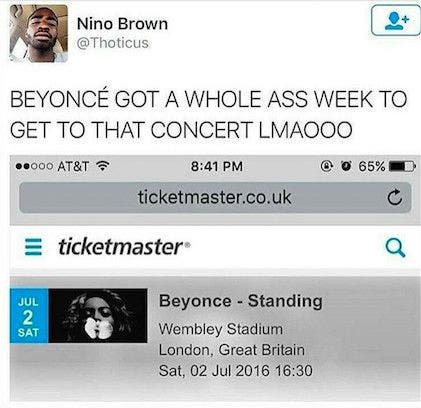Tap the rotation lock status icon
The height and width of the screenshot is (408, 421).
(x=326, y=166)
